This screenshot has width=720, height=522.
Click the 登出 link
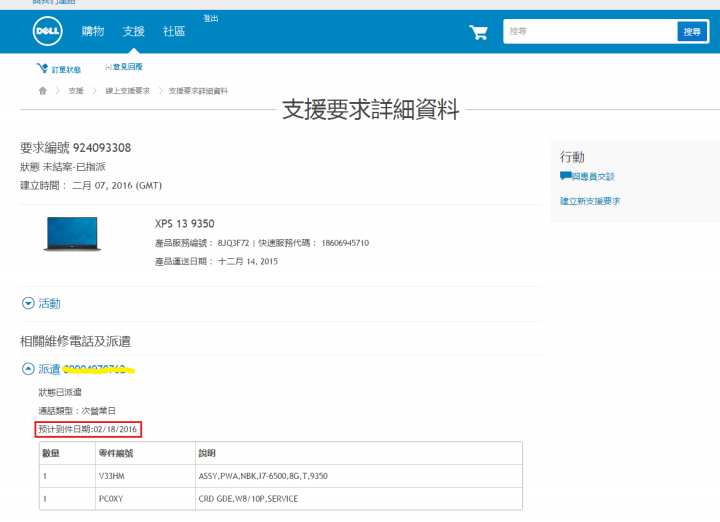[211, 18]
